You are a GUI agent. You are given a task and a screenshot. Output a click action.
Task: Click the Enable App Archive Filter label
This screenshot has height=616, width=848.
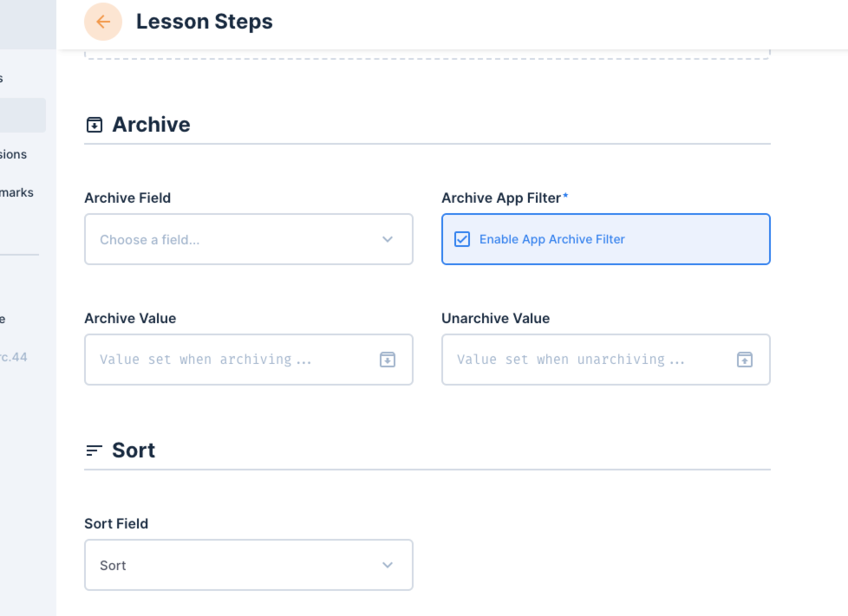click(552, 239)
